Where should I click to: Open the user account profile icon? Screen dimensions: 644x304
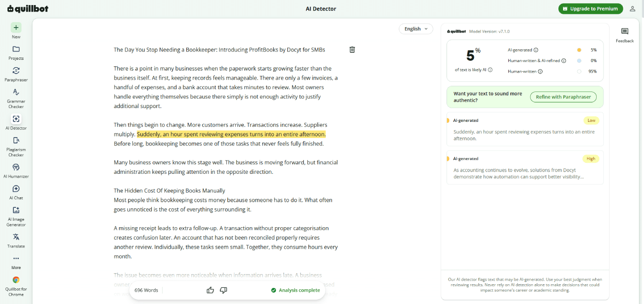pos(632,9)
